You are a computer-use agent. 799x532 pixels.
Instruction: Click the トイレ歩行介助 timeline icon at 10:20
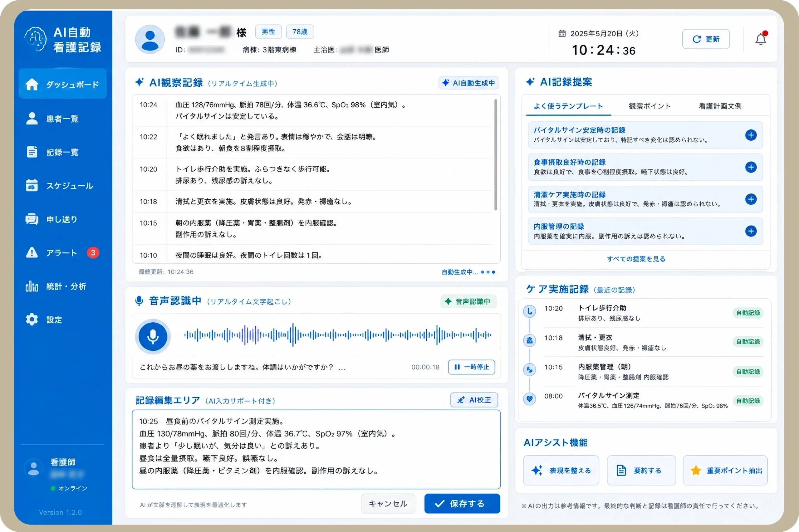(529, 311)
